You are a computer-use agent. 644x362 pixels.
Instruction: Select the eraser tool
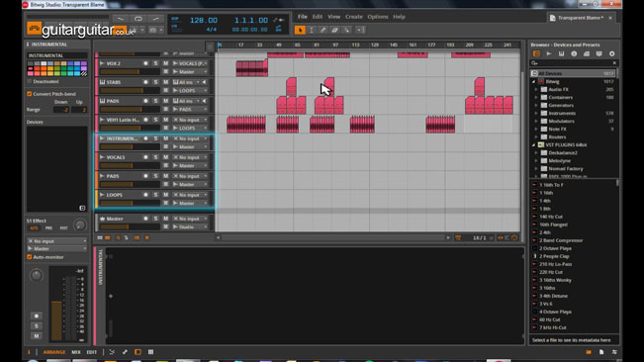tap(334, 30)
